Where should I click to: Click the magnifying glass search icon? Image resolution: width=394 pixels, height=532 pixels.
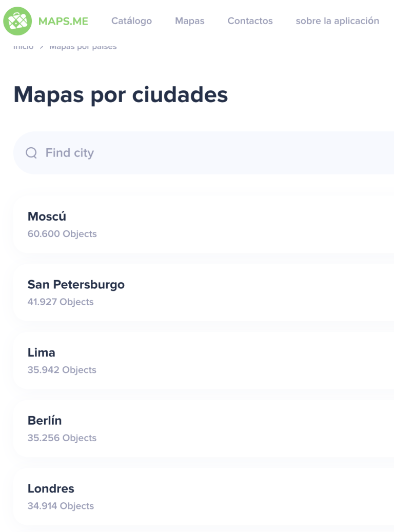[31, 153]
